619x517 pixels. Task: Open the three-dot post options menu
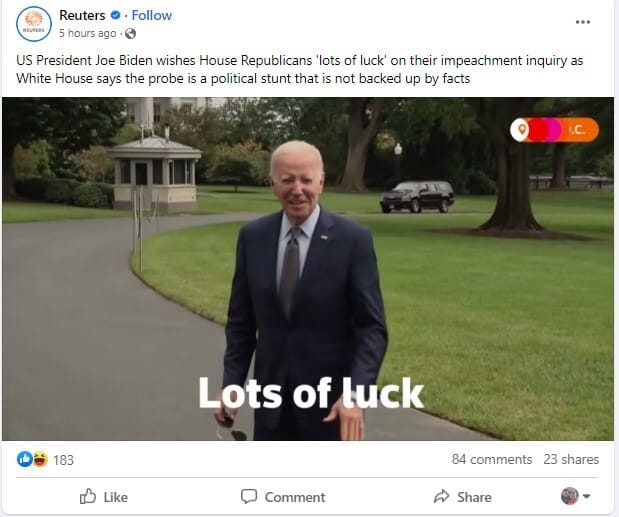[583, 22]
